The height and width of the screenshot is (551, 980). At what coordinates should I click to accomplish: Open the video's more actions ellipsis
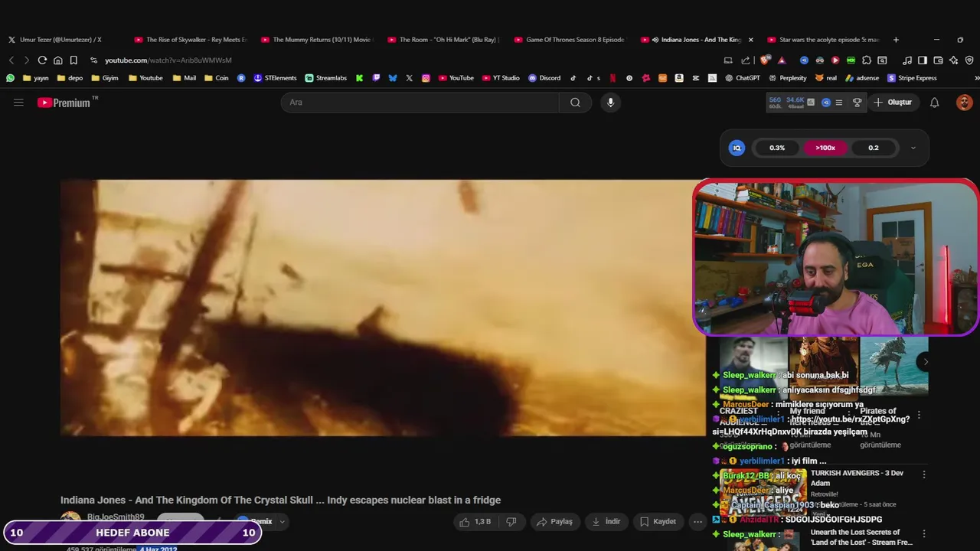point(697,521)
